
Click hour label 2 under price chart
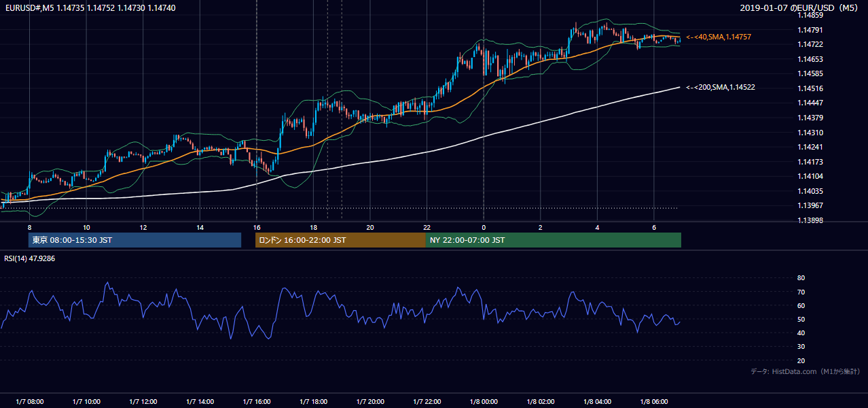pos(540,227)
